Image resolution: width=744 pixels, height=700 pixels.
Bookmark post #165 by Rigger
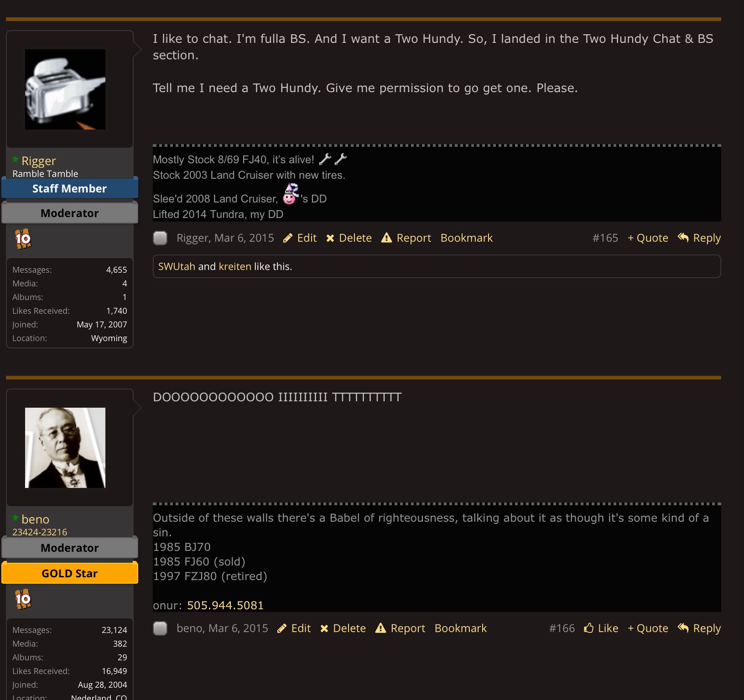coord(466,238)
